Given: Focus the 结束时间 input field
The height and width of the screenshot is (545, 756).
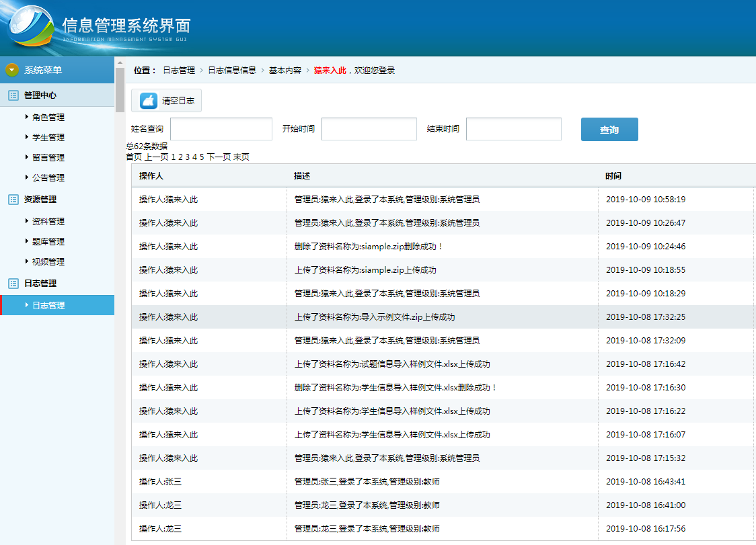Looking at the screenshot, I should (x=514, y=129).
